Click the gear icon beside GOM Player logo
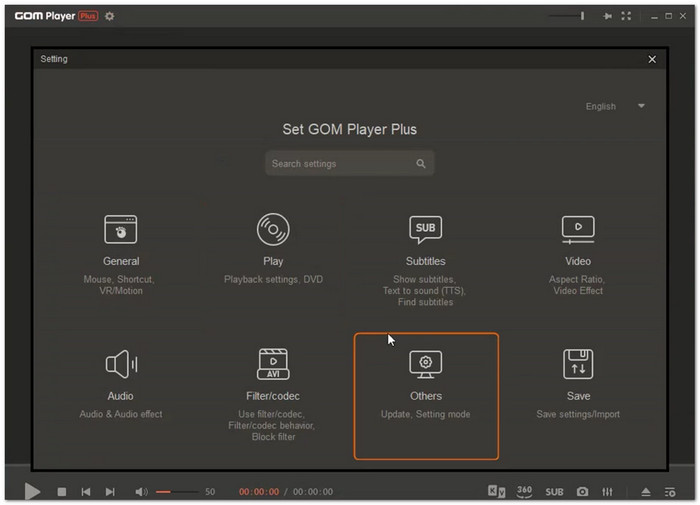 (109, 17)
